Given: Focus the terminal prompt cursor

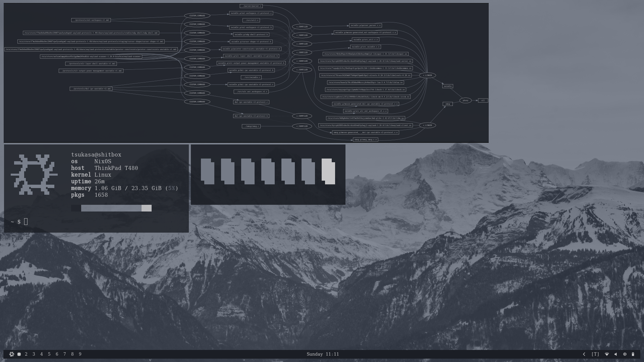Looking at the screenshot, I should pyautogui.click(x=26, y=222).
